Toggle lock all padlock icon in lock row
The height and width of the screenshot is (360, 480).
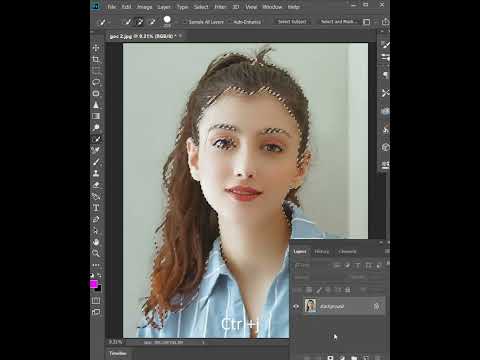pyautogui.click(x=348, y=290)
